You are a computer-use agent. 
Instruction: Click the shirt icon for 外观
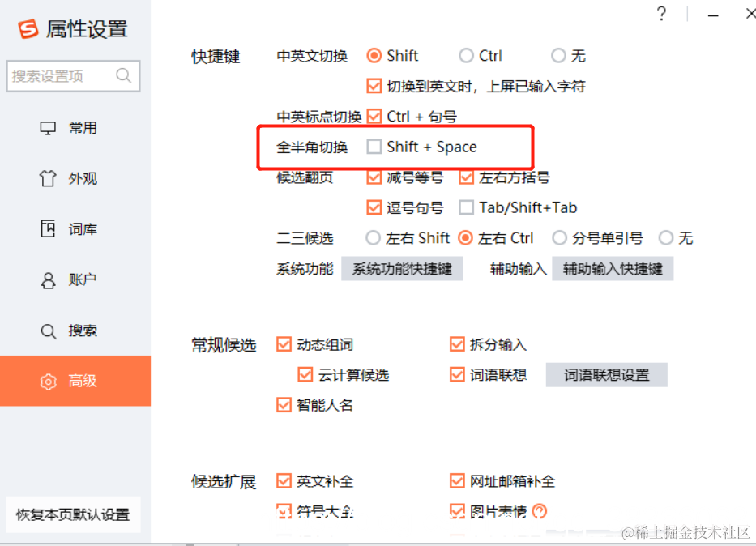[48, 178]
